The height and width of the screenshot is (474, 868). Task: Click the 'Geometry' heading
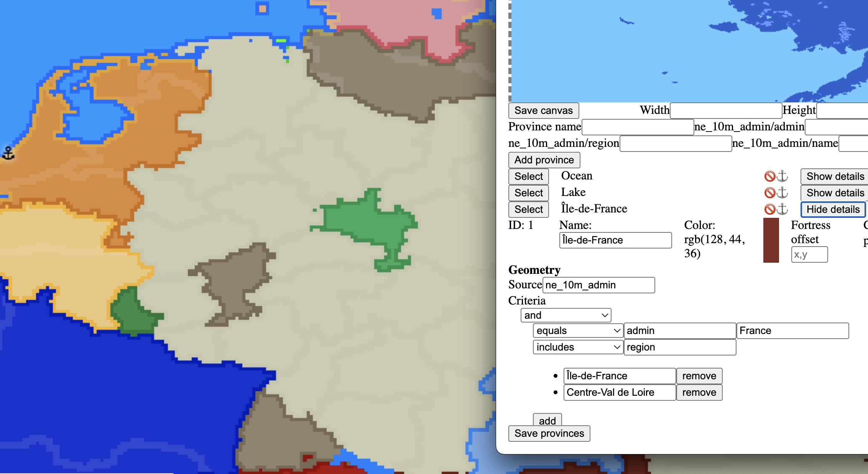534,270
